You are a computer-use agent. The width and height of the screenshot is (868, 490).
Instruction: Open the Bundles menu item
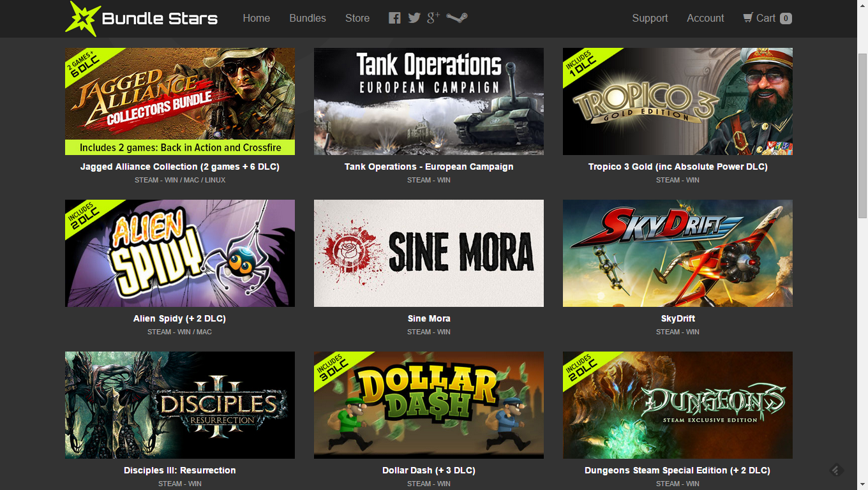[308, 18]
